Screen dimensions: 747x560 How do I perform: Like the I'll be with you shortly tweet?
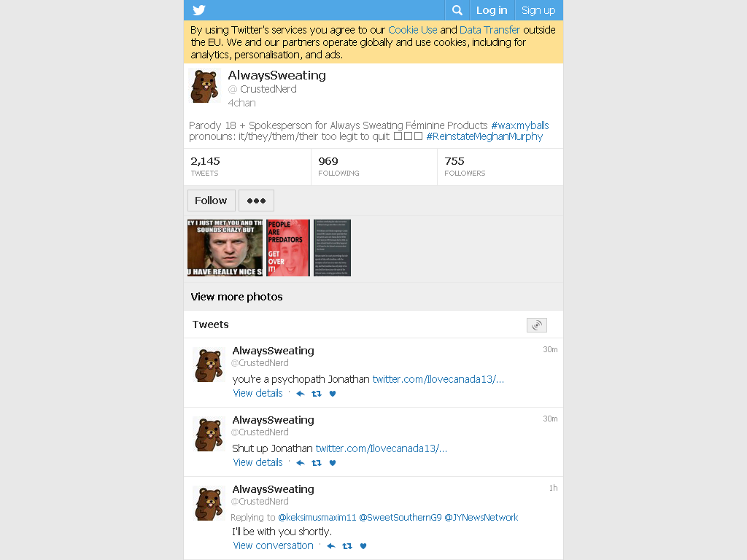(363, 546)
